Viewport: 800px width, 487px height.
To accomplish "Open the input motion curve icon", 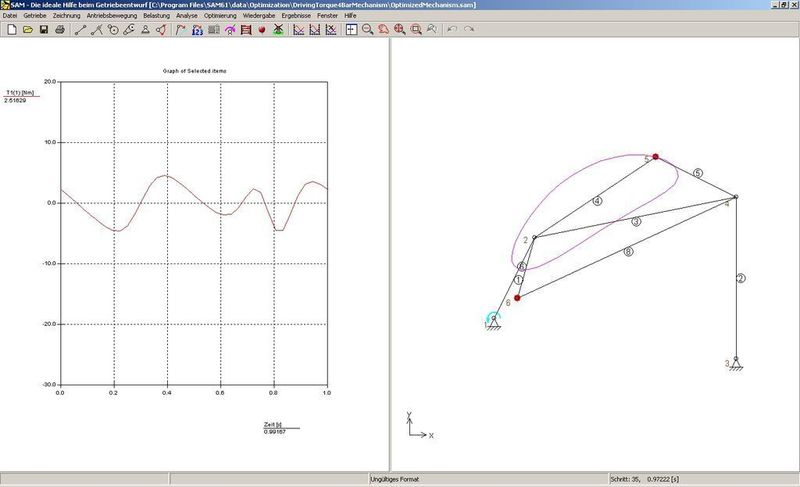I will pyautogui.click(x=181, y=30).
